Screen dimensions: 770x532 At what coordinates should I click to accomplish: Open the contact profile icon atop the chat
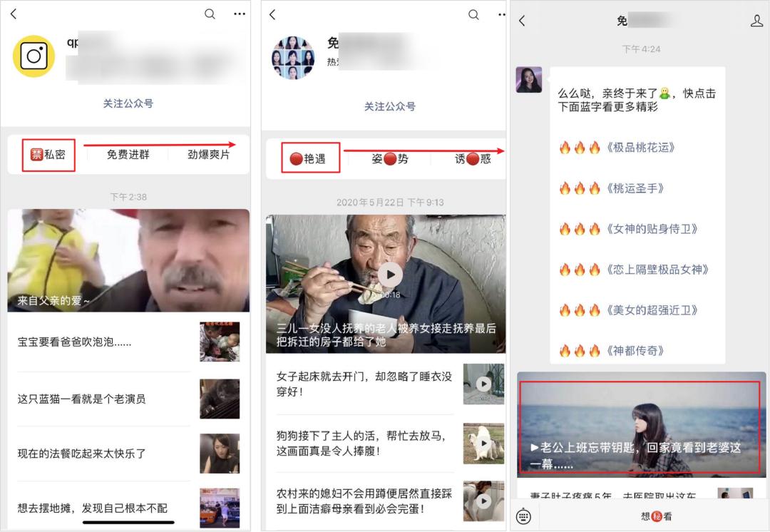tap(757, 20)
